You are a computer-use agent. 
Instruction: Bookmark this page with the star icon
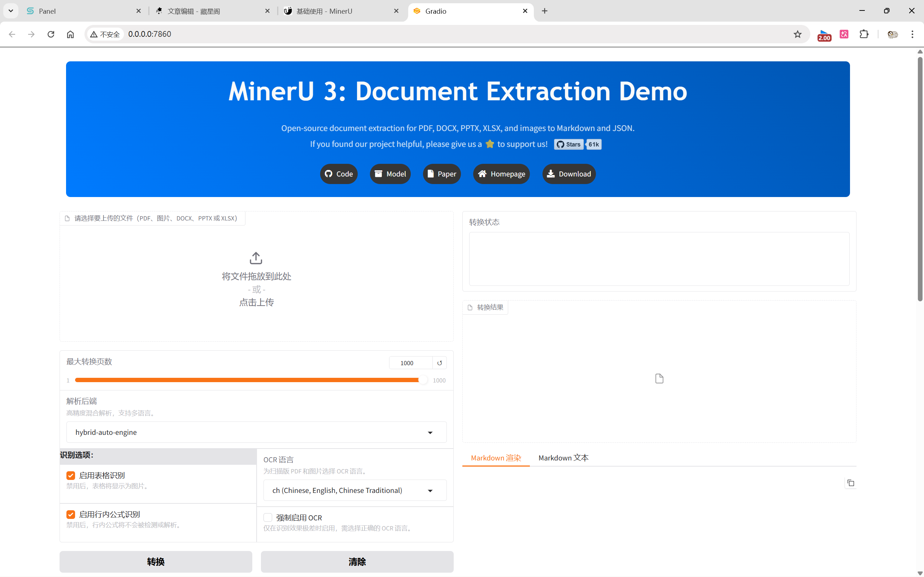[x=797, y=34]
